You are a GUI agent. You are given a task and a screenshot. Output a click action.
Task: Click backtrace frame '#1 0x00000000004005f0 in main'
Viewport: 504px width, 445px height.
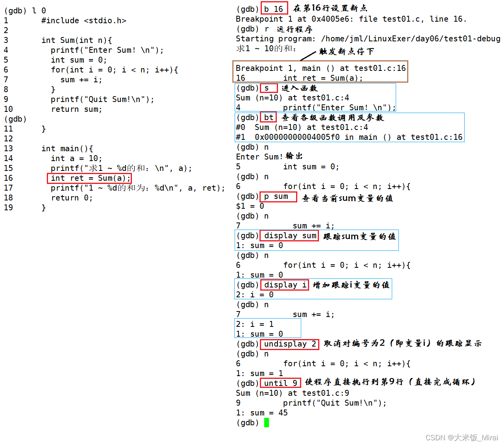349,137
